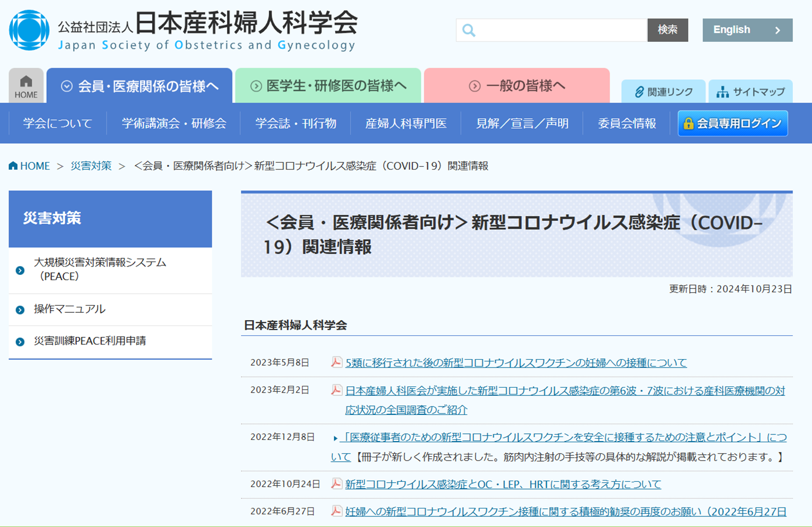The image size is (812, 527).
Task: Open the サイトマップ page
Action: coord(750,92)
